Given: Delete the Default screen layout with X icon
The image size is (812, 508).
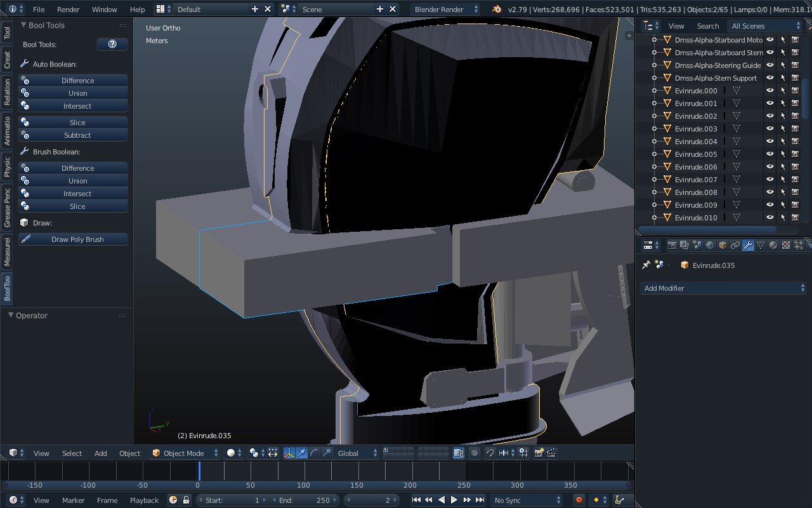Looking at the screenshot, I should pos(267,9).
